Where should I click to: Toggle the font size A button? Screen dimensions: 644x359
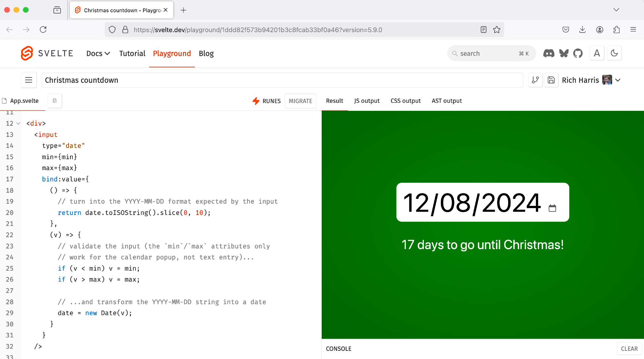point(597,53)
